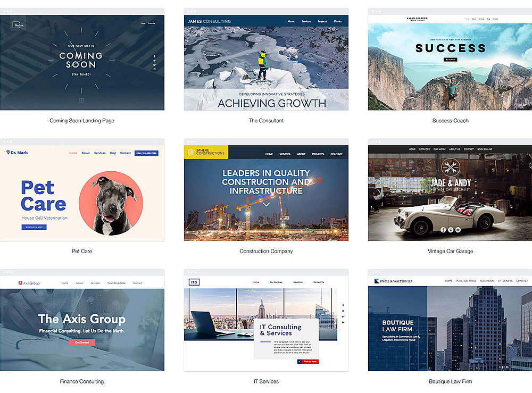
Task: Click the Sphere Constructions yellow logo
Action: pyautogui.click(x=206, y=152)
